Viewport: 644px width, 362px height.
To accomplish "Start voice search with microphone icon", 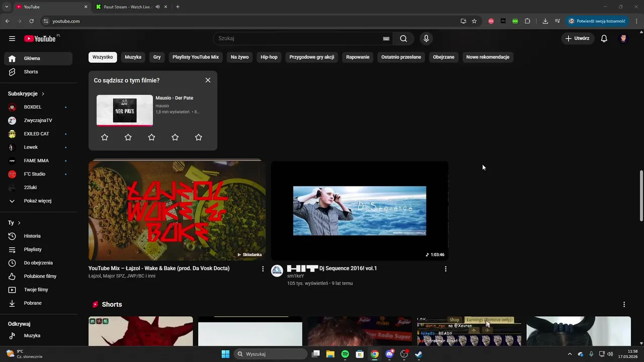I will point(426,39).
